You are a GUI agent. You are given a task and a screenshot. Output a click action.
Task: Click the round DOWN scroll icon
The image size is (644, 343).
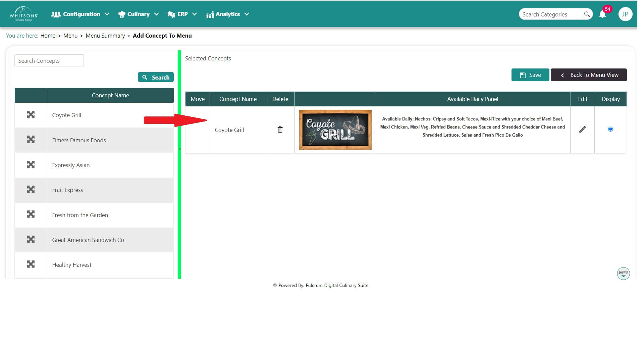click(623, 274)
